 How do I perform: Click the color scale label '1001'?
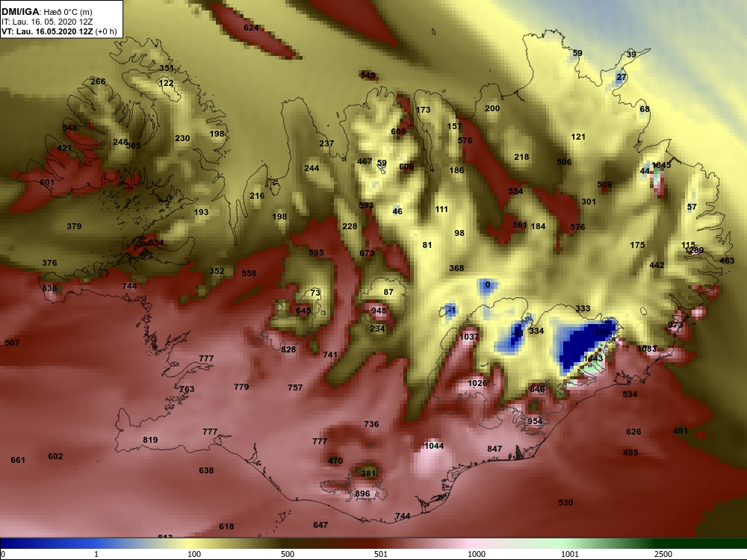point(570,554)
